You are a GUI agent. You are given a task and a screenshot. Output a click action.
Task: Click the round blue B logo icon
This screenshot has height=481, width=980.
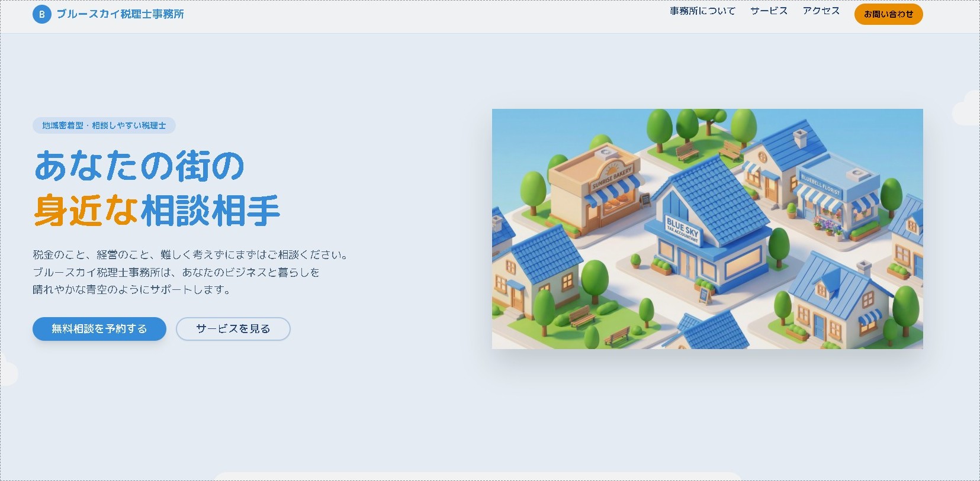pyautogui.click(x=41, y=14)
